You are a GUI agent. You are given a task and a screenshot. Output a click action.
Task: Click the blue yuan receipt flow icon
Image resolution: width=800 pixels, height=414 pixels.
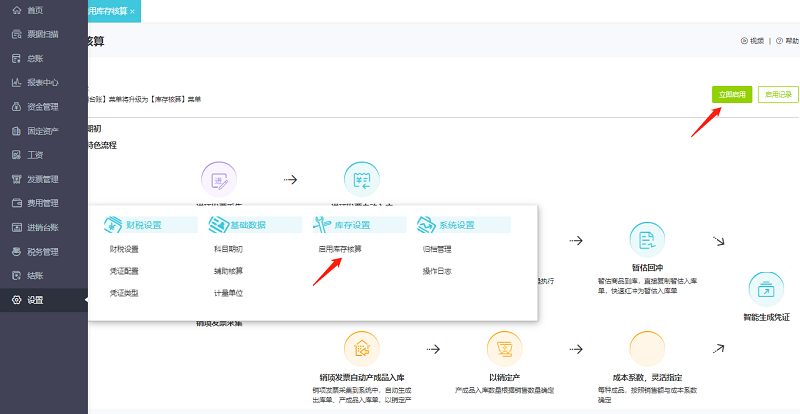362,179
